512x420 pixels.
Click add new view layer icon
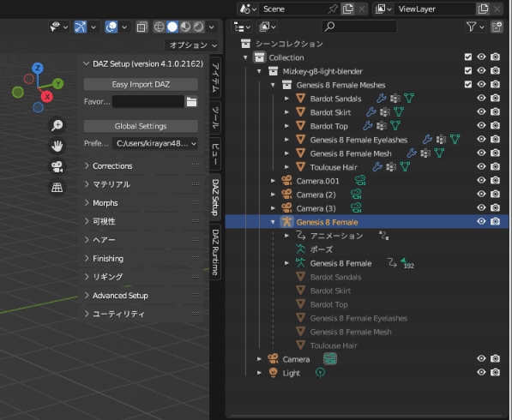click(483, 9)
